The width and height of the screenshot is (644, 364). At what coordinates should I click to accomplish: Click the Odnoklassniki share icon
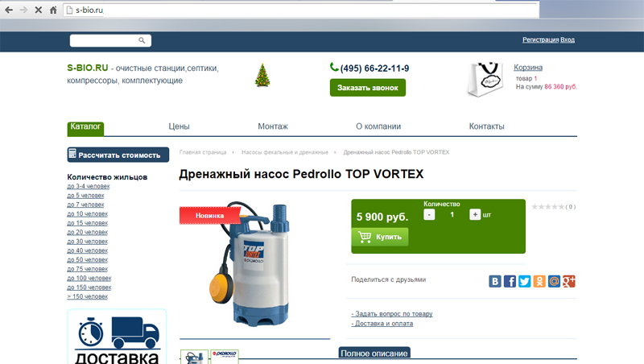(539, 281)
